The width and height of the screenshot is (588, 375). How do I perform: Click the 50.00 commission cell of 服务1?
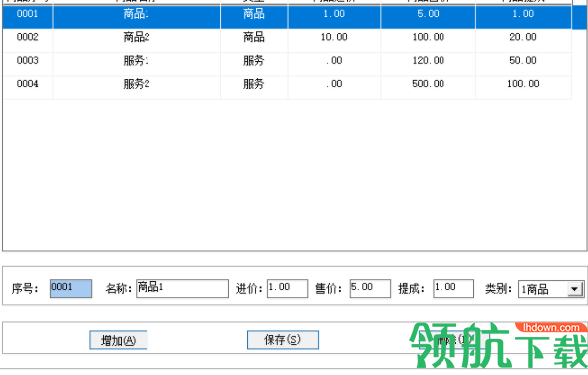(x=523, y=64)
